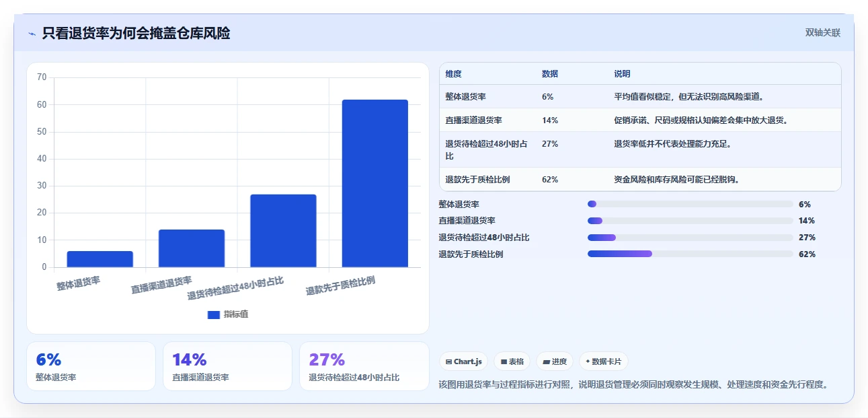Click the 70 y-axis tick label
868x418 pixels.
(x=42, y=77)
